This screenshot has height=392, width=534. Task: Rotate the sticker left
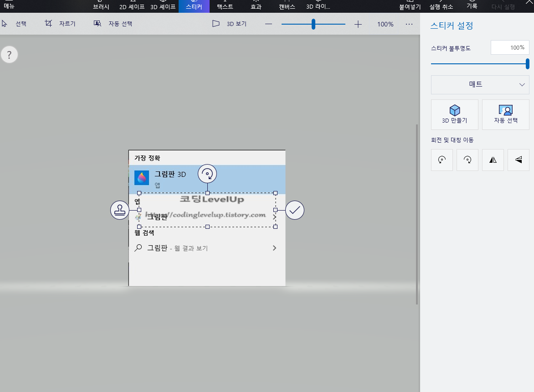[x=442, y=160]
